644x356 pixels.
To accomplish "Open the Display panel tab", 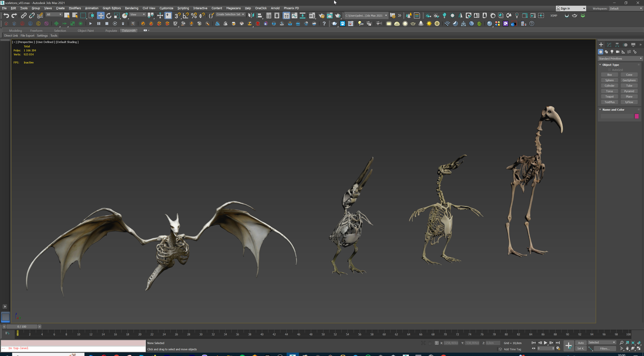I will pyautogui.click(x=633, y=44).
